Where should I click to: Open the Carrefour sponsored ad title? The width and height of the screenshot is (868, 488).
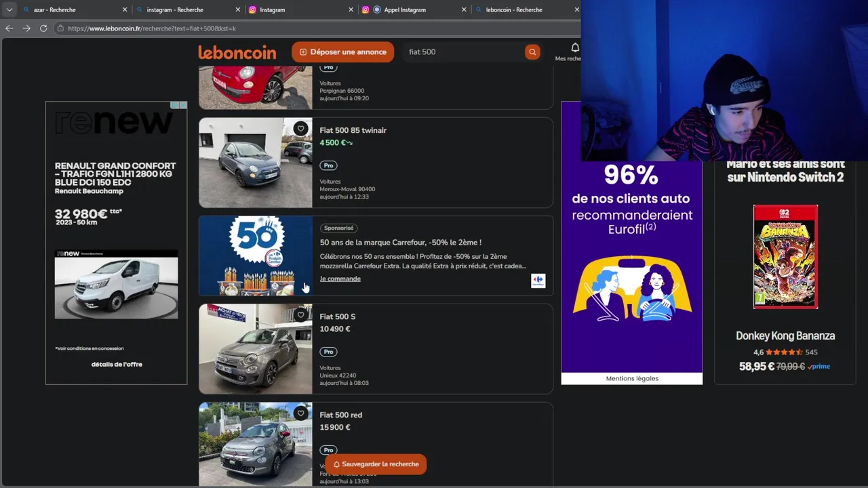tap(400, 243)
